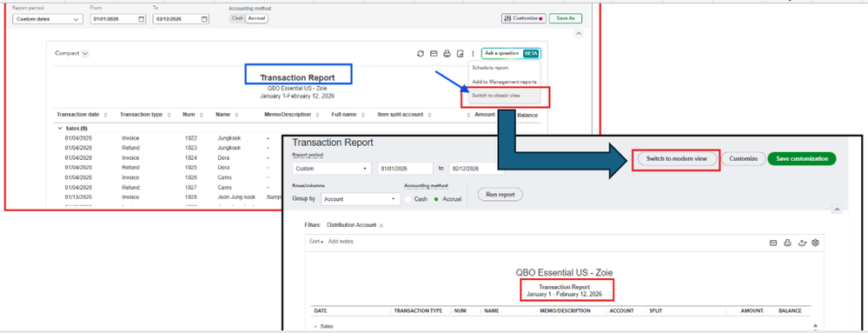Click the Refund row numbered 1025
This screenshot has width=868, height=333.
[191, 167]
